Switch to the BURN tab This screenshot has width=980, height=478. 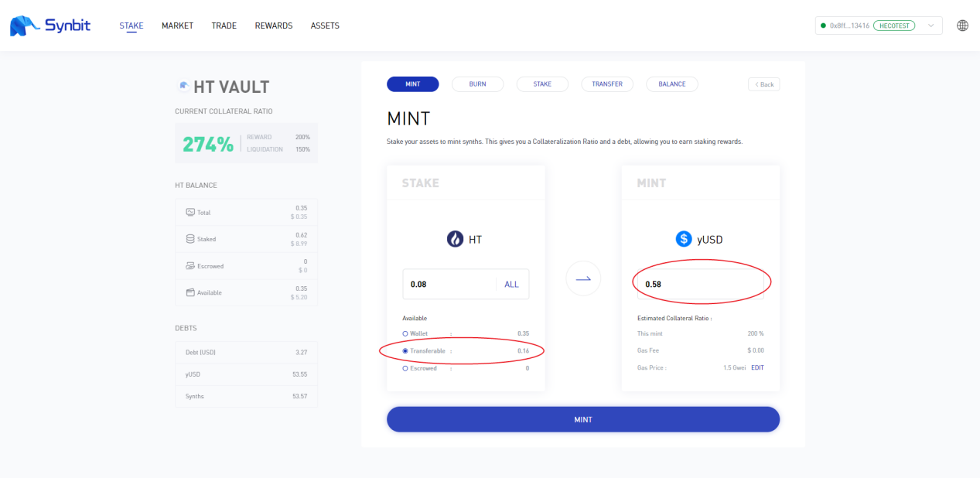(x=478, y=84)
